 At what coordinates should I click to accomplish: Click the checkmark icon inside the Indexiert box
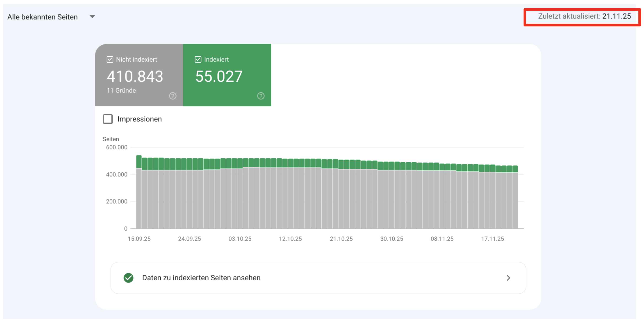[x=198, y=59]
